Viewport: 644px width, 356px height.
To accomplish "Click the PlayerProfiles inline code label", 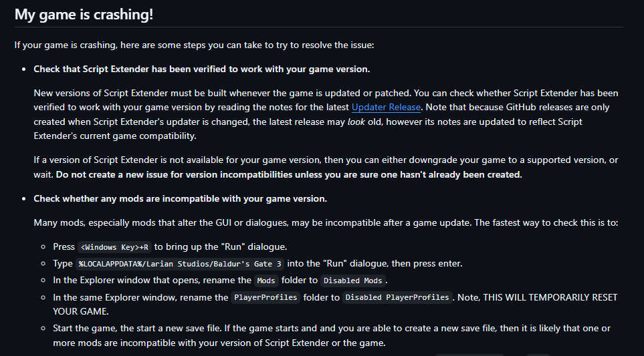I will [265, 297].
